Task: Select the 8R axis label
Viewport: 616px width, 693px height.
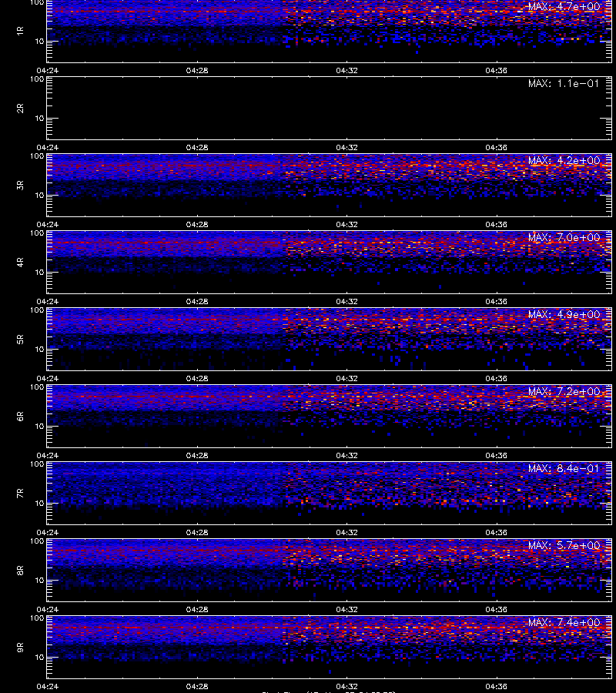Action: click(x=20, y=570)
